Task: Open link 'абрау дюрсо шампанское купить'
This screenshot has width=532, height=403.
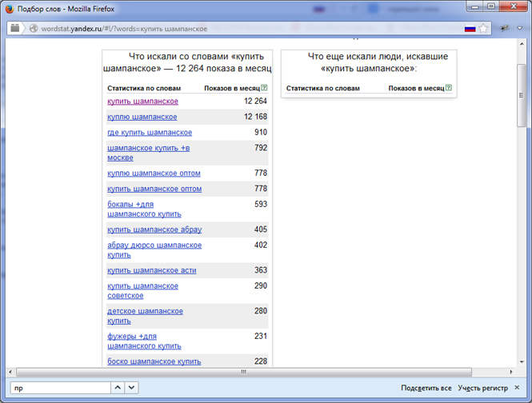Action: click(x=154, y=249)
